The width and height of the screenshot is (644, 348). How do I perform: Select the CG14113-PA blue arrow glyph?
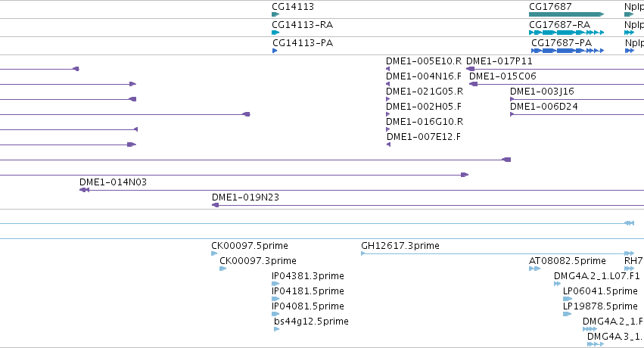pyautogui.click(x=275, y=51)
